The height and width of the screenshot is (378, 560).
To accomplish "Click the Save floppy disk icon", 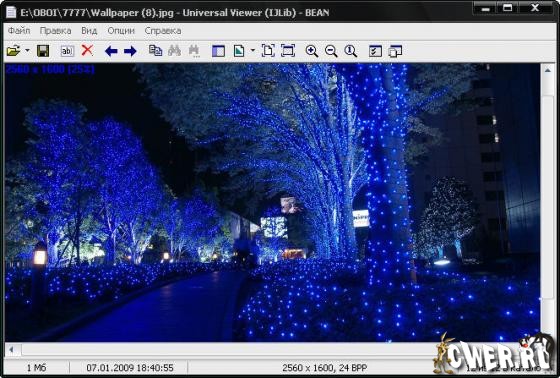I will tap(43, 51).
